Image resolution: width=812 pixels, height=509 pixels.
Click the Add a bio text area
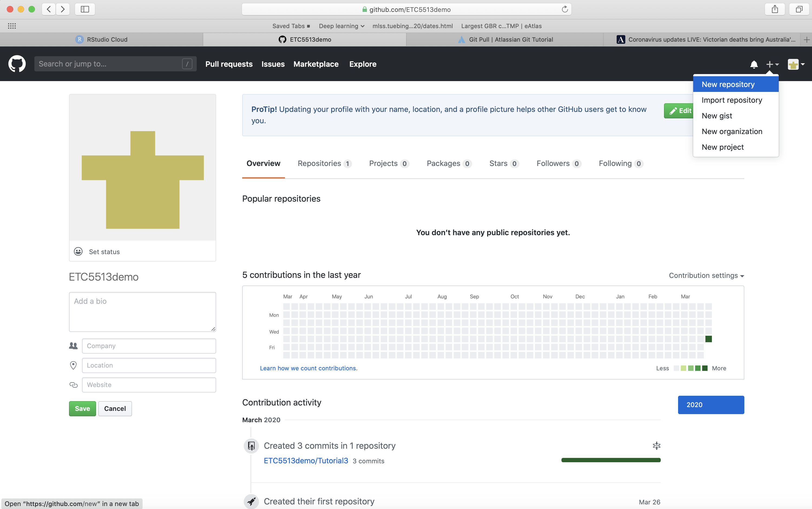tap(142, 311)
